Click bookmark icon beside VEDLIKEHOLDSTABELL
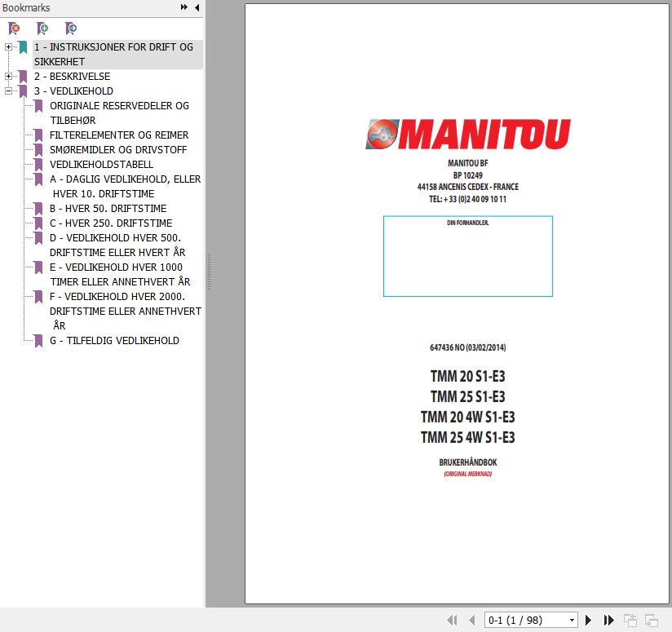Screen dimensions: 672x632 pyautogui.click(x=38, y=165)
